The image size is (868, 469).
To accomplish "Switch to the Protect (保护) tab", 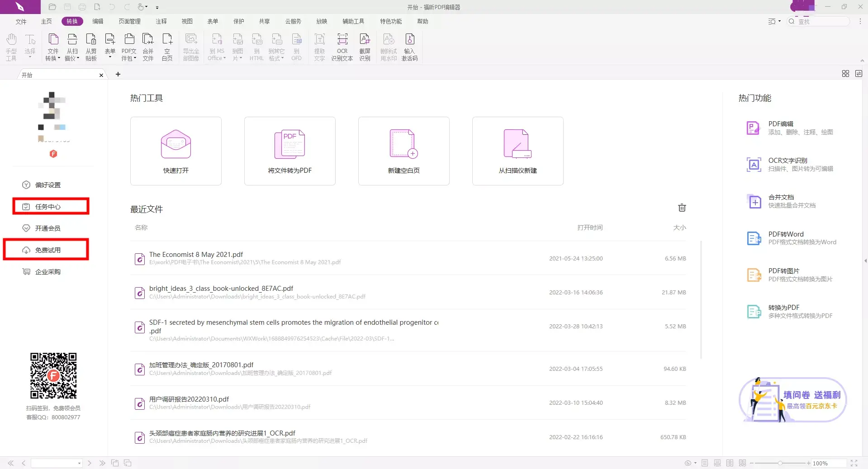I will coord(238,21).
